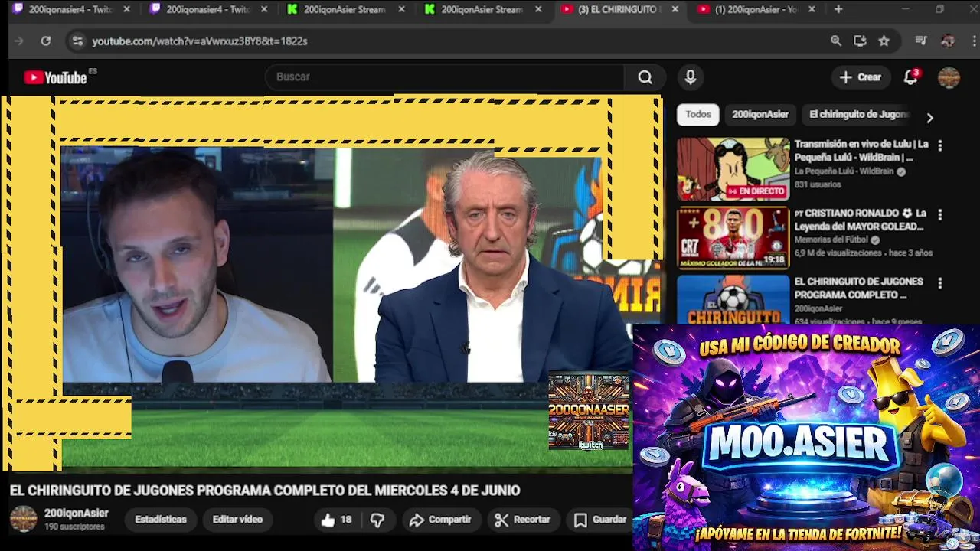Open Lulu live stream thumbnail

(733, 169)
